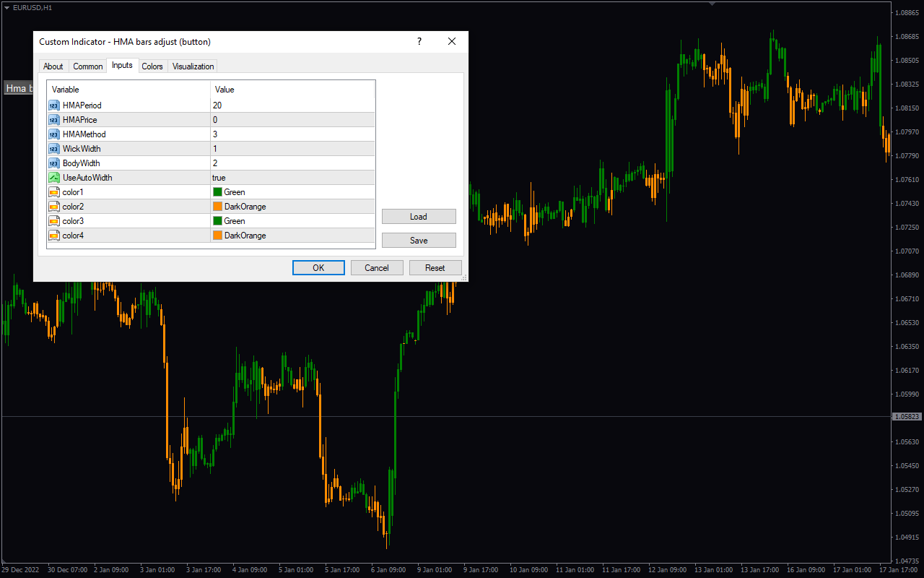Image resolution: width=924 pixels, height=578 pixels.
Task: Click the color4 variable type icon
Action: [x=54, y=236]
